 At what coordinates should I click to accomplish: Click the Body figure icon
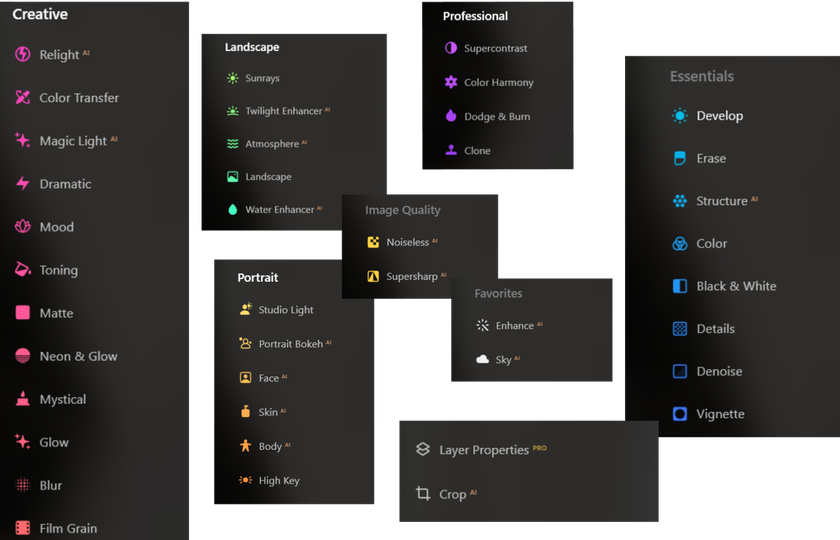pyautogui.click(x=245, y=446)
